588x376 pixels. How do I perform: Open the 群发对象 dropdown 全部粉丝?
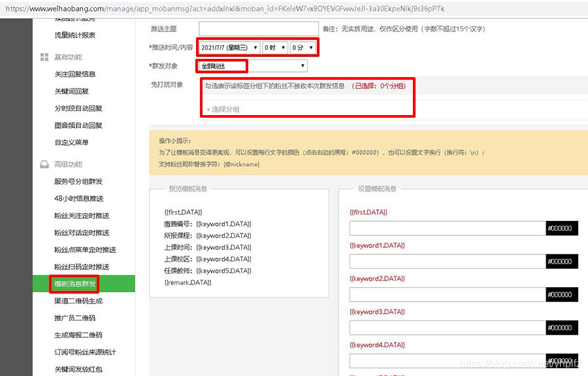click(x=253, y=66)
